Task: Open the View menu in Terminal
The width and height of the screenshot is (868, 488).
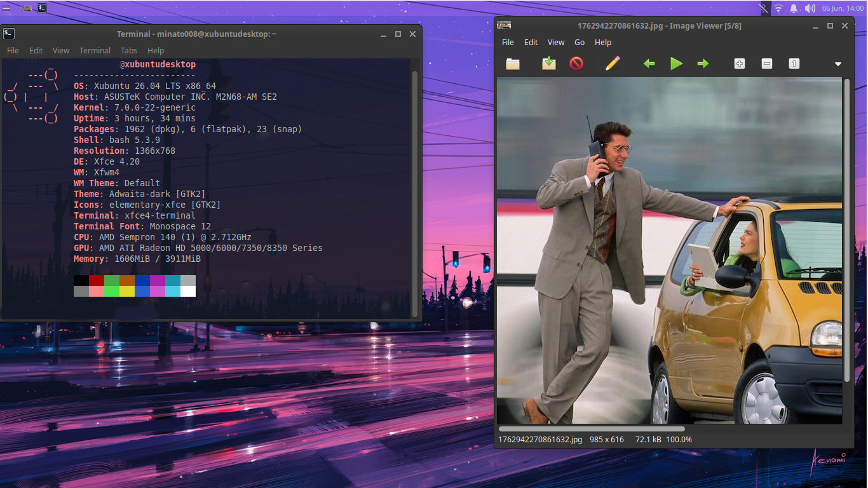Action: (x=61, y=50)
